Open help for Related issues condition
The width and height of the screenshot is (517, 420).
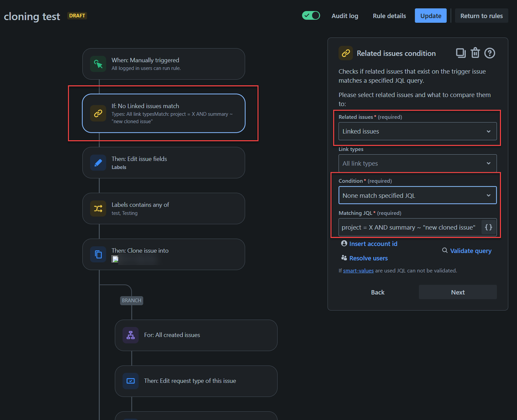coord(490,53)
